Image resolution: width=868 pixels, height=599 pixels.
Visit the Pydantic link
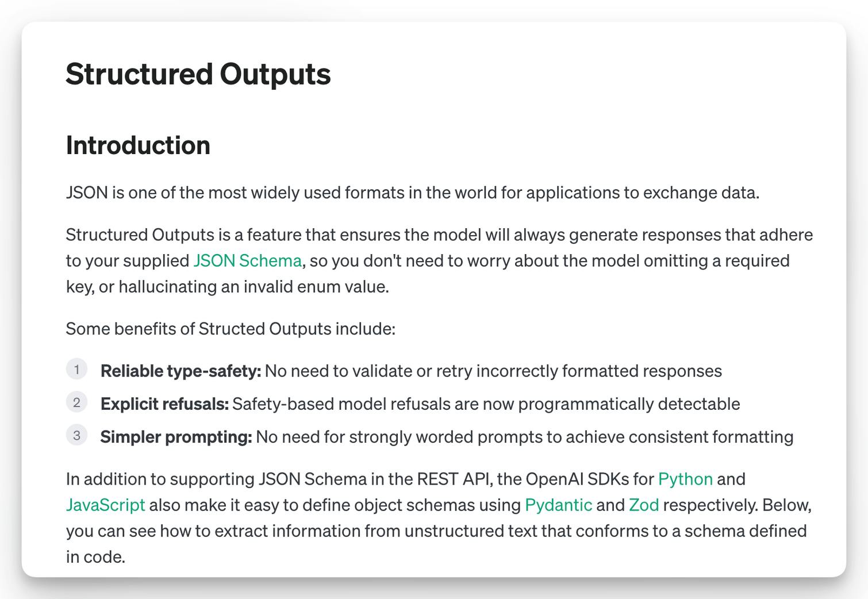[558, 505]
